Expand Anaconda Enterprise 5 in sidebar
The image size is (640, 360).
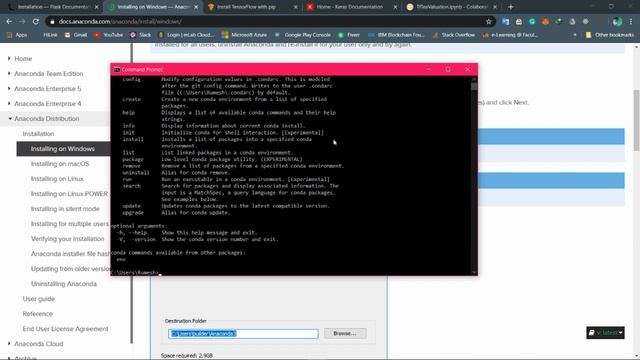click(9, 89)
